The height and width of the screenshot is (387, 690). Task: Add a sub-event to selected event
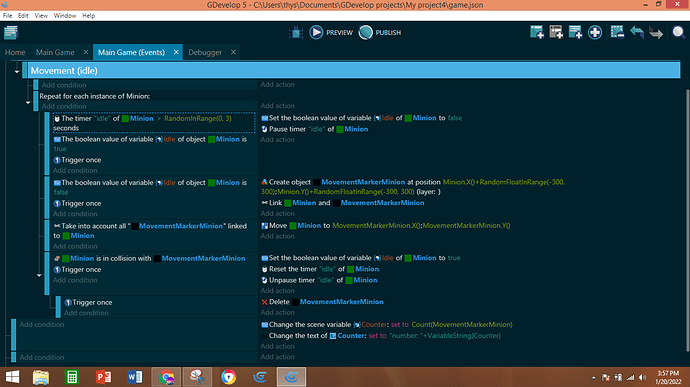click(x=556, y=33)
